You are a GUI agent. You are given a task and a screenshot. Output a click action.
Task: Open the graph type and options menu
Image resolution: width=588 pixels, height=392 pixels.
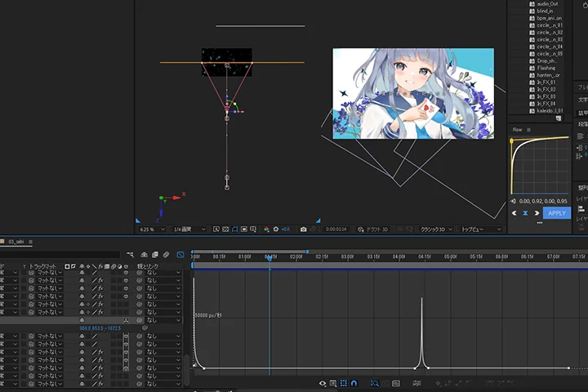[333, 383]
